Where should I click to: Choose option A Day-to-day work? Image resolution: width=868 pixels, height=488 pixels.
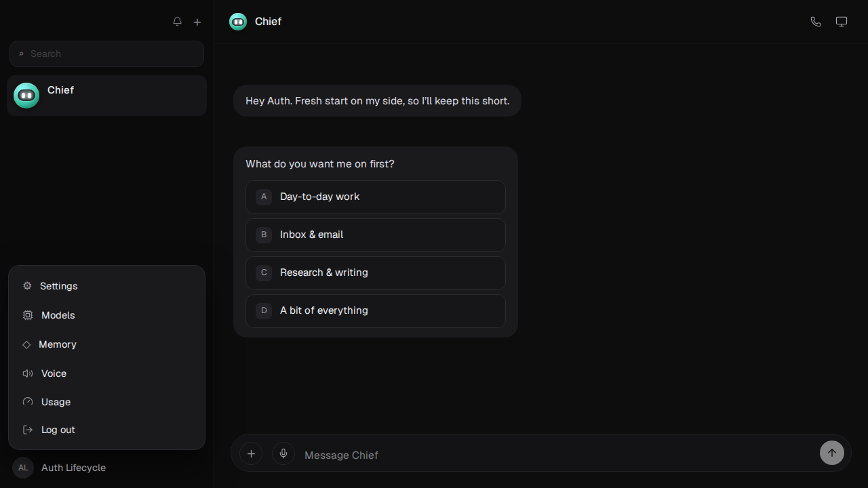point(376,197)
